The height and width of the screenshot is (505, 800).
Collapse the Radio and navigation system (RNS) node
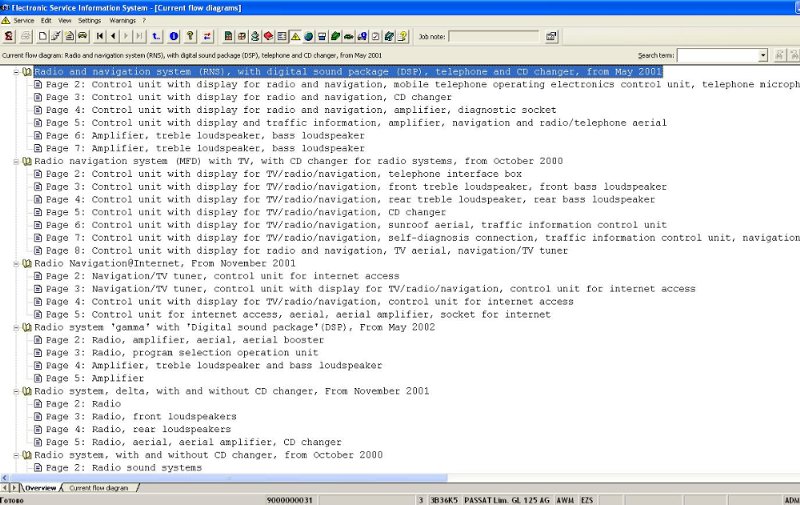click(x=16, y=72)
